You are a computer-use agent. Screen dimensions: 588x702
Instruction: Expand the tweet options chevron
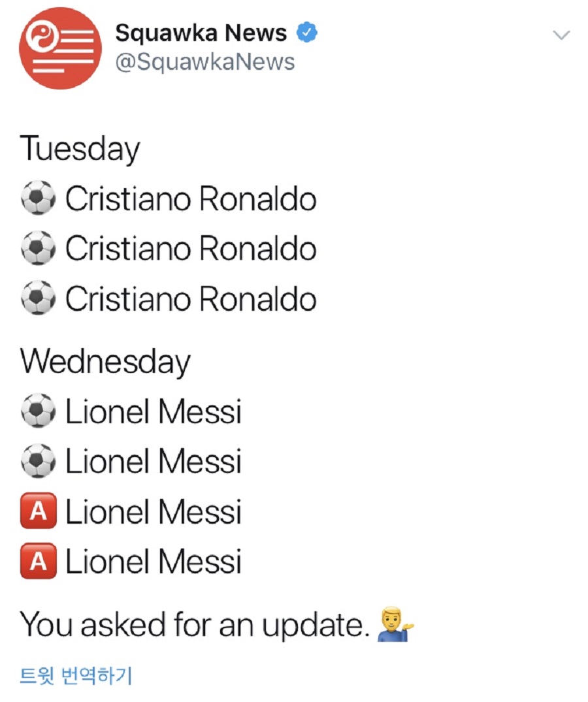(x=561, y=35)
